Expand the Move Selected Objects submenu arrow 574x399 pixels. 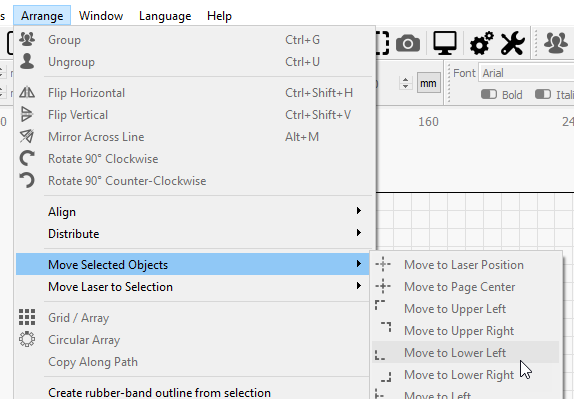point(359,264)
